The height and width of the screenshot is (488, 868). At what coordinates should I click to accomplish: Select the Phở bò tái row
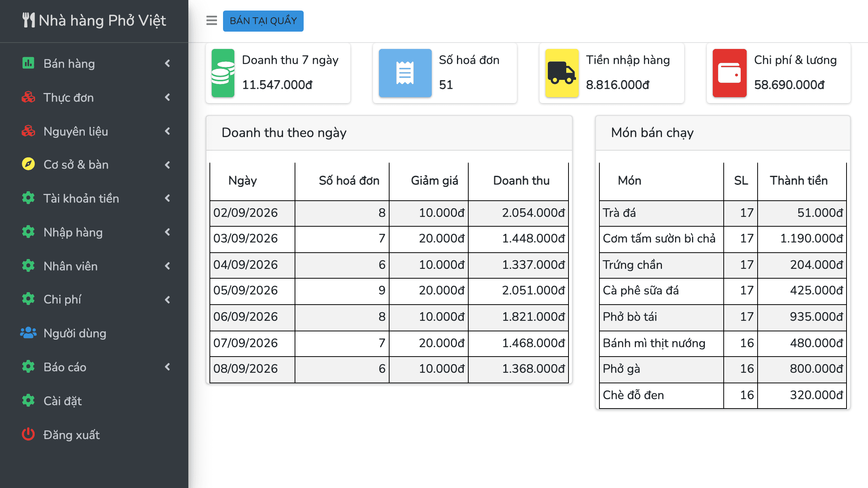(x=723, y=317)
